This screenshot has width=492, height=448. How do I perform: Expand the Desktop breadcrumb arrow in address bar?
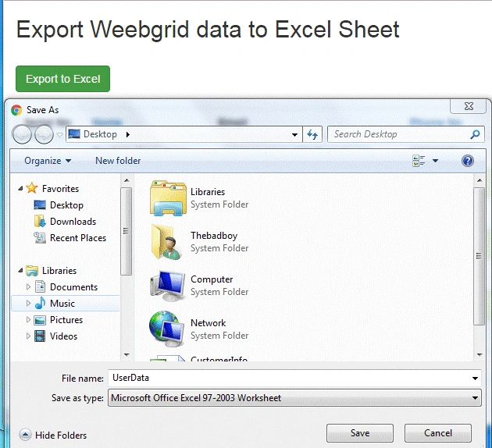tap(127, 134)
